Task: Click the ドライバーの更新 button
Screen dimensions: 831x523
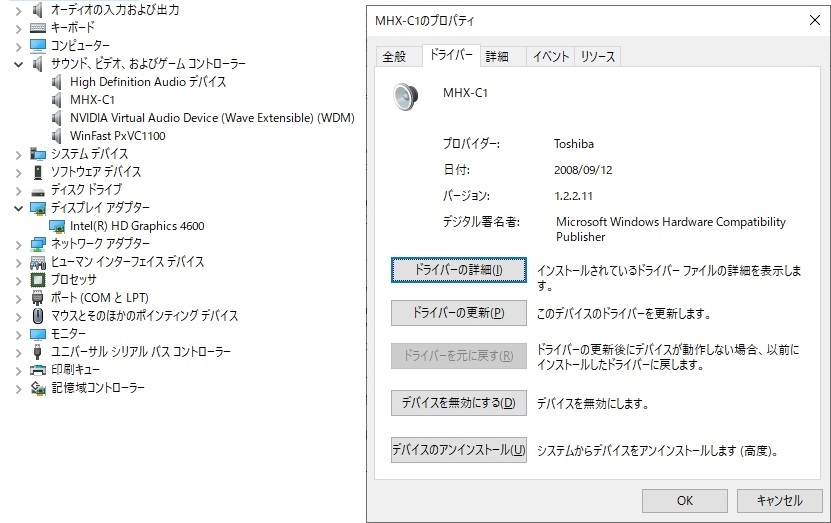Action: (x=458, y=313)
